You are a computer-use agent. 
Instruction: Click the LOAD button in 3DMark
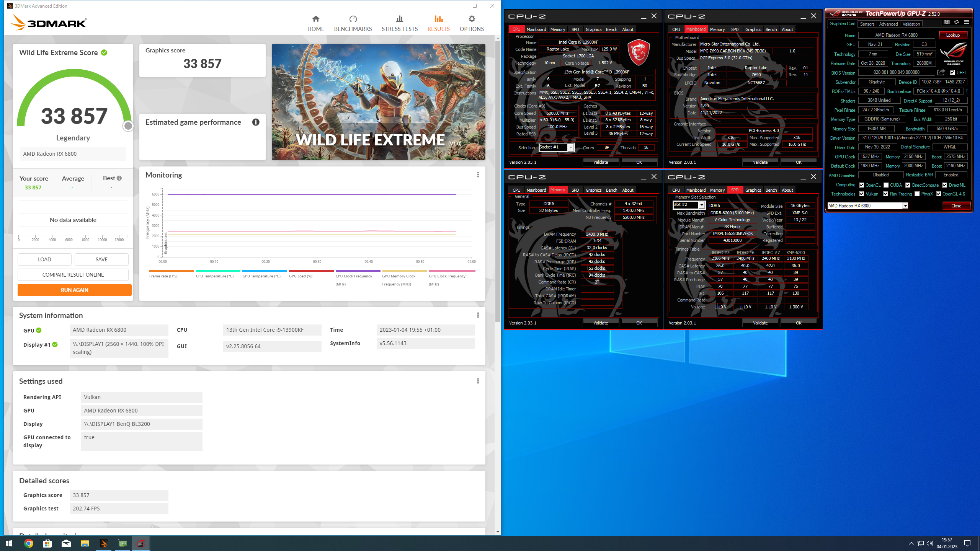tap(44, 259)
